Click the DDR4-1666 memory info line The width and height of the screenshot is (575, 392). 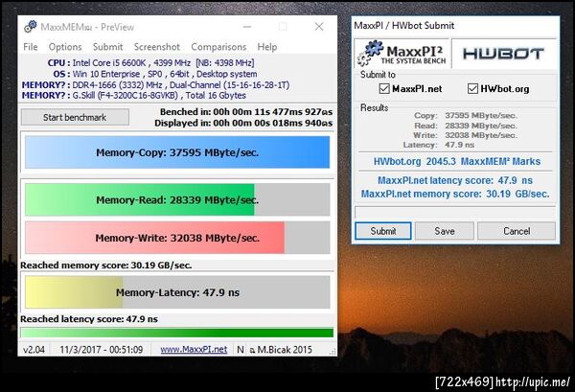(x=155, y=84)
